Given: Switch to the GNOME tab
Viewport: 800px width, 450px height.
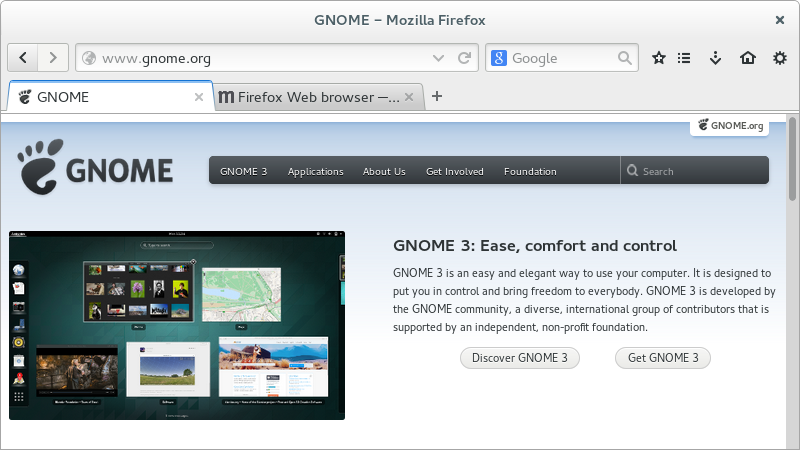Looking at the screenshot, I should click(110, 96).
